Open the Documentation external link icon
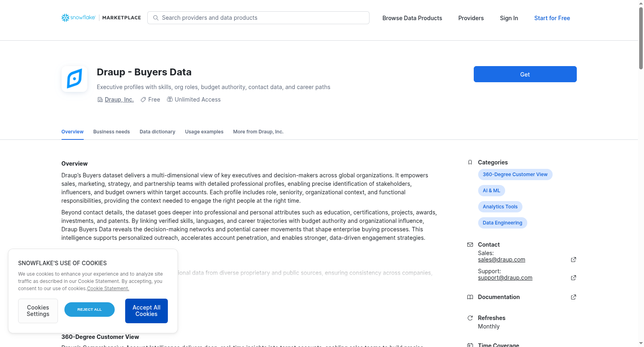The image size is (644, 347). [x=574, y=297]
